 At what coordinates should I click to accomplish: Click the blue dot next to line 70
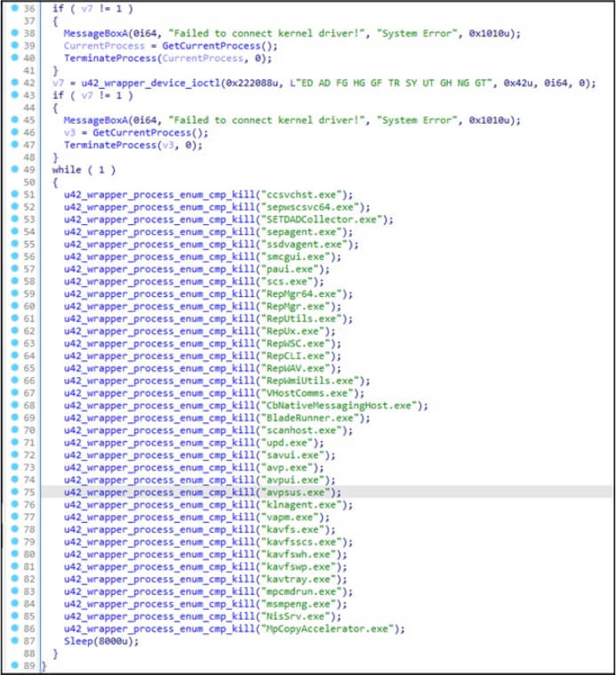click(14, 430)
